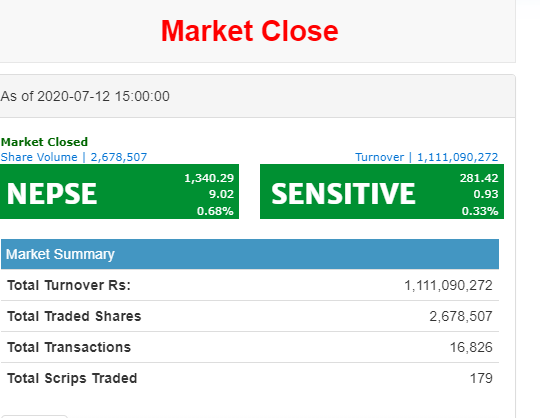This screenshot has width=540, height=418.
Task: Select the As of 2020-07-12 timestamp
Action: click(85, 96)
